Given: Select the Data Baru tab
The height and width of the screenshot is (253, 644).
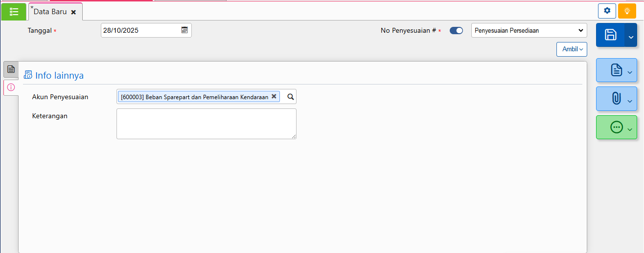Looking at the screenshot, I should 49,12.
